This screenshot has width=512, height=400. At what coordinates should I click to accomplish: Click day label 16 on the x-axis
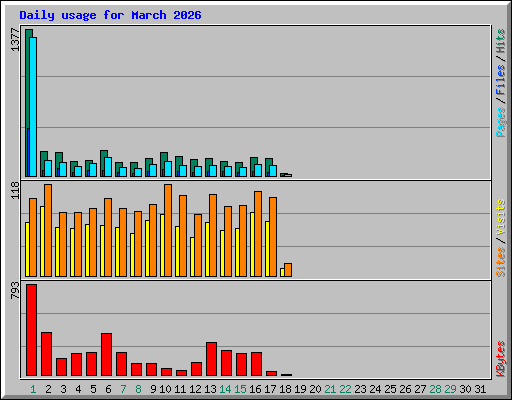pos(255,389)
